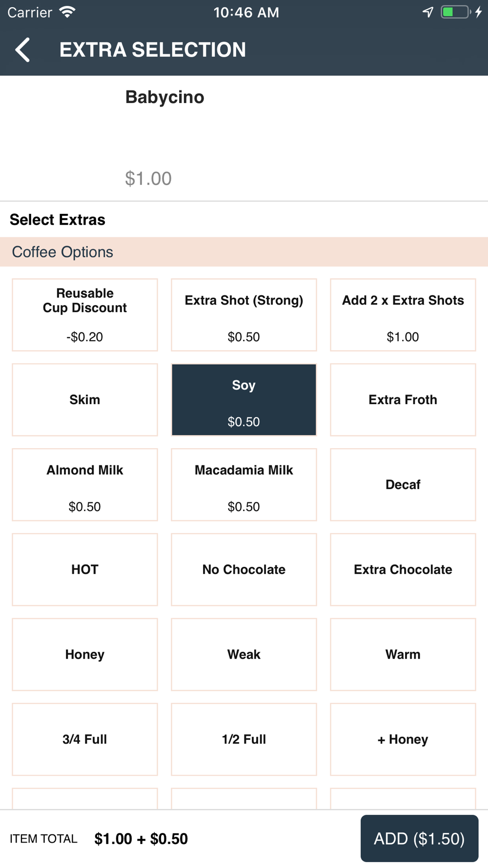
Task: Select the HOT temperature option
Action: pos(85,570)
